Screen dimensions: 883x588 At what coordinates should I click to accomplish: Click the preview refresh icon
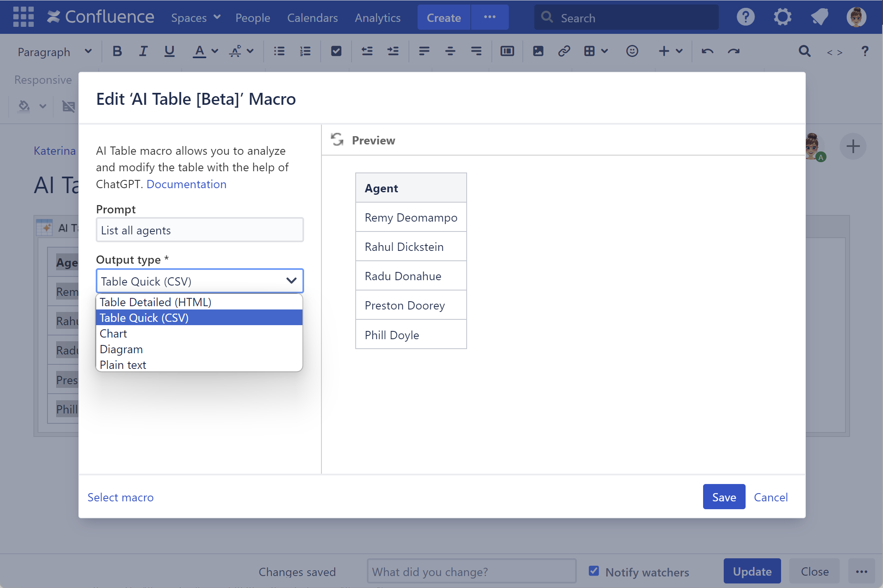pos(337,140)
